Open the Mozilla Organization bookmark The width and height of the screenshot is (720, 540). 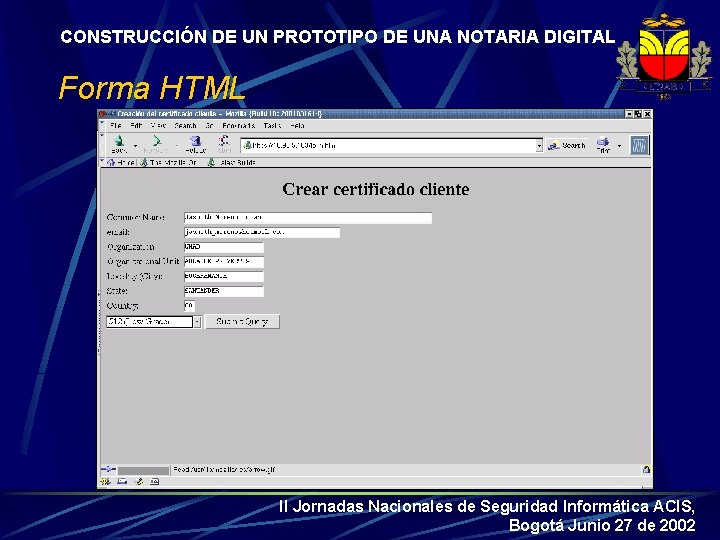(x=169, y=163)
